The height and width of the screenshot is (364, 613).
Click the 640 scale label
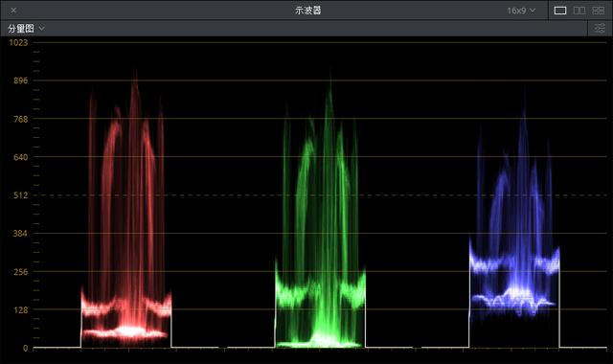(x=21, y=157)
